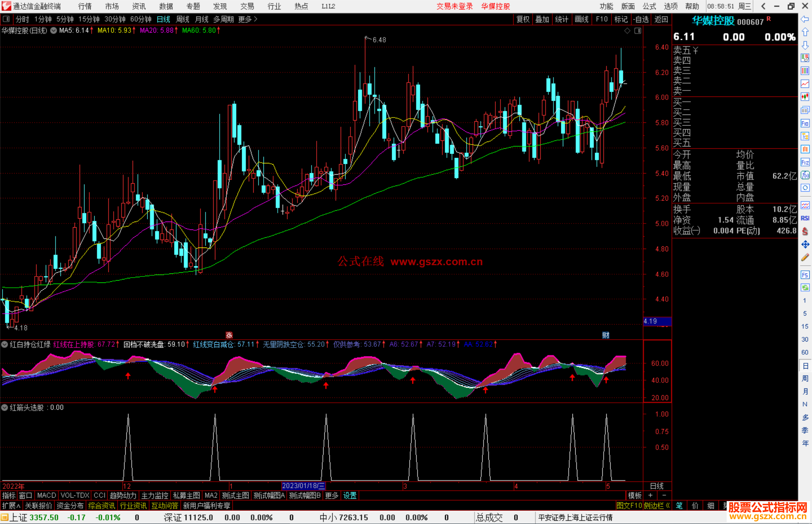812x524 pixels.
Task: Click the left arrow back icon in sidebar
Action: (805, 19)
